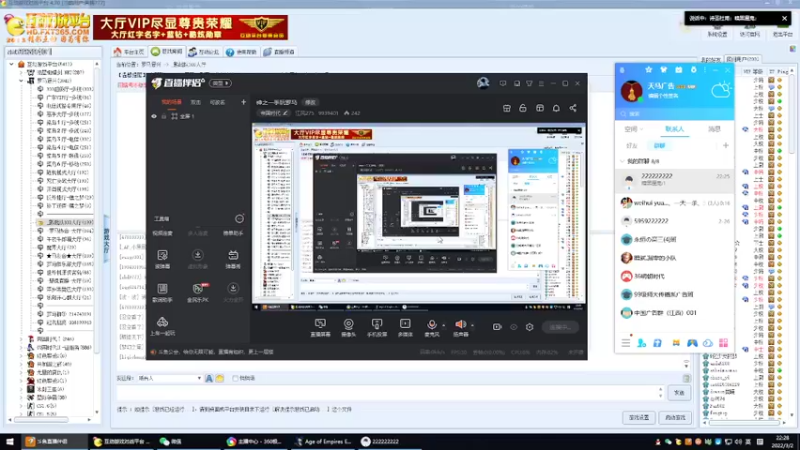Image resolution: width=800 pixels, height=450 pixels.
Task: Open the multimedia source icon
Action: pos(405,327)
